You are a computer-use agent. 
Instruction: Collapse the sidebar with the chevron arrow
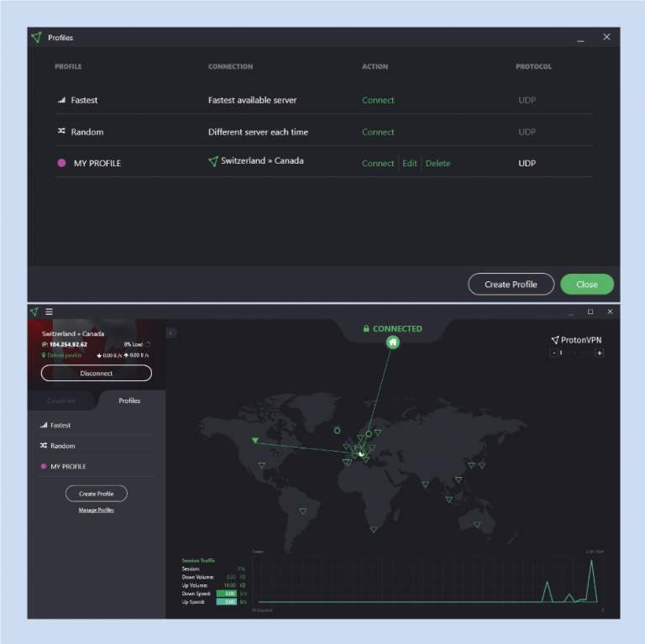click(x=171, y=332)
